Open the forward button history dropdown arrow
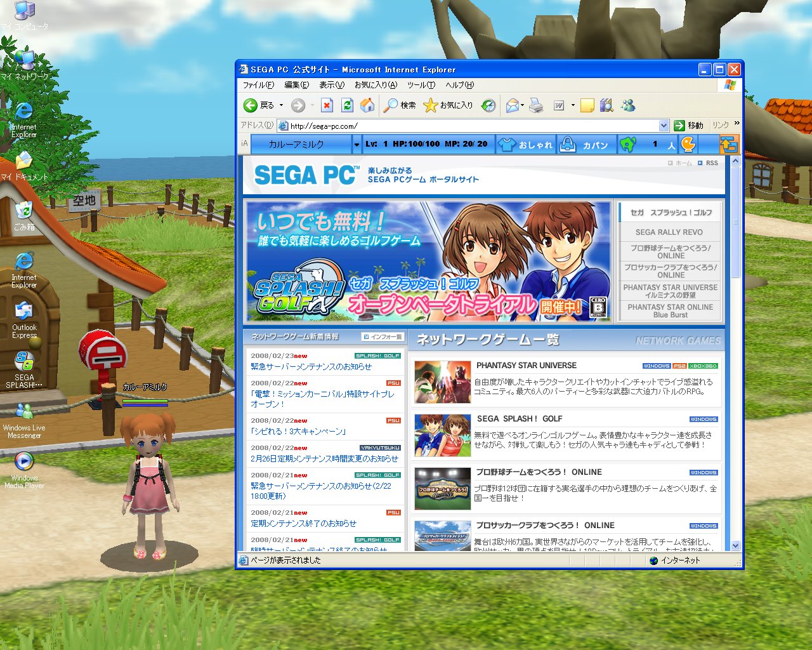 coord(312,105)
